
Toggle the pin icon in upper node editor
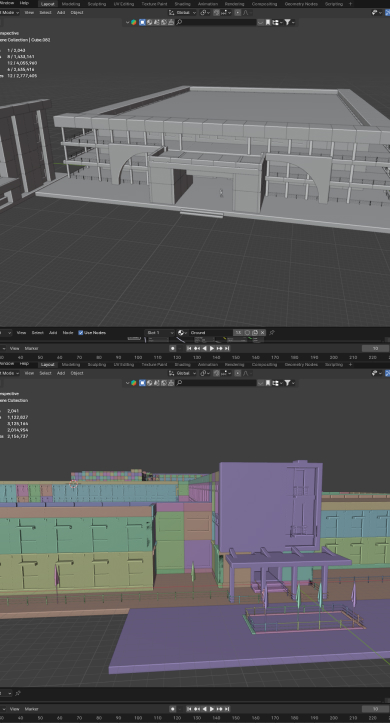click(x=272, y=332)
